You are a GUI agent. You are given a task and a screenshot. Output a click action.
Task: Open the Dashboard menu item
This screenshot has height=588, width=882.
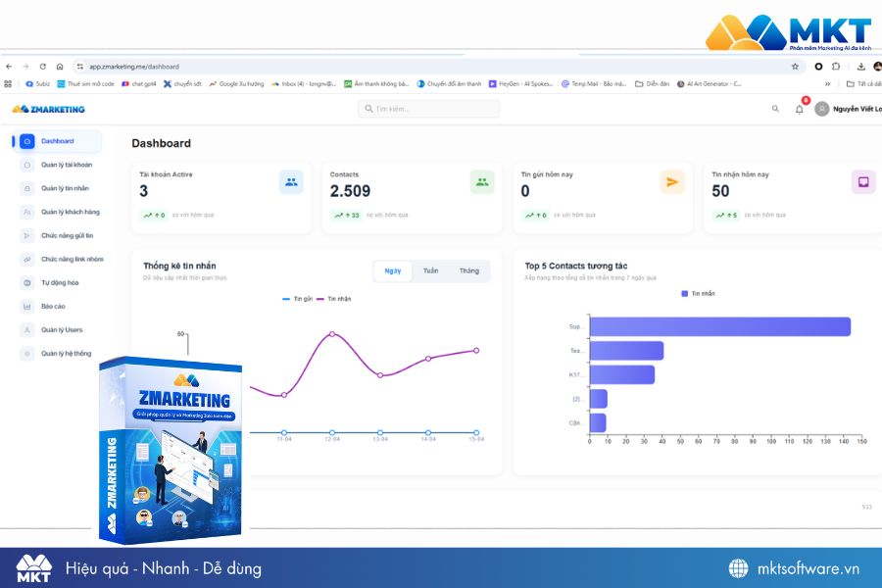58,141
